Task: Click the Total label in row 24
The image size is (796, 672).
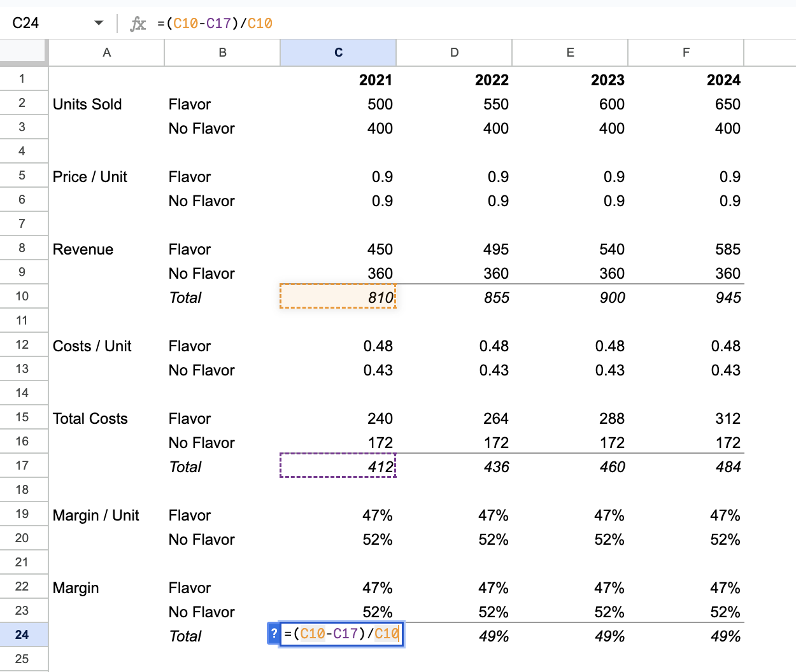Action: click(185, 636)
